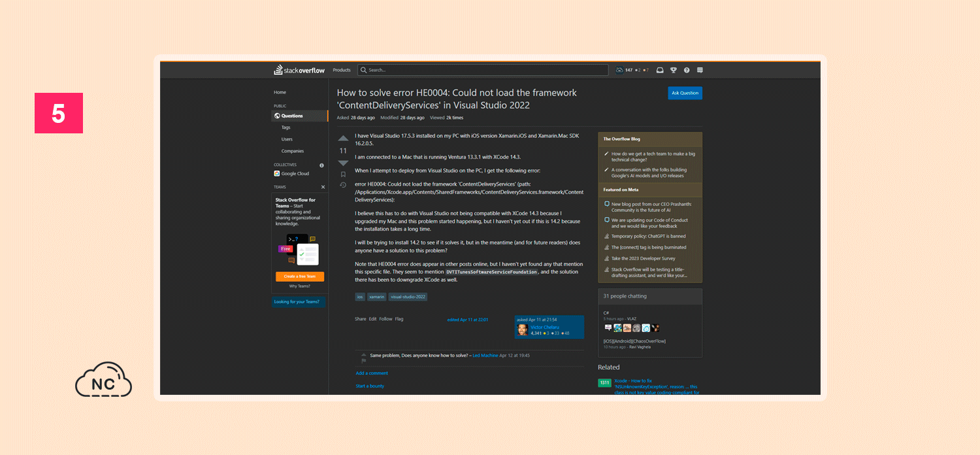Click Share under the question
This screenshot has height=455, width=980.
[x=361, y=319]
